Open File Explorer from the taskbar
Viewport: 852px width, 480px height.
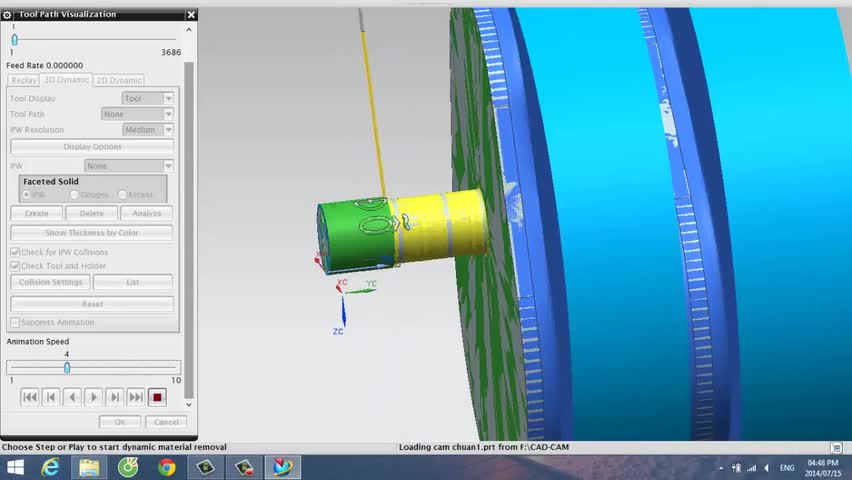(89, 467)
